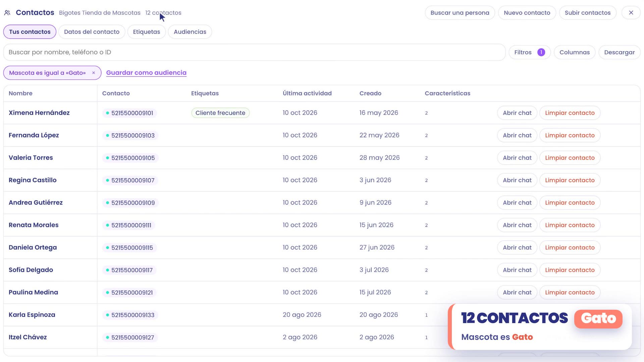Switch to Datos del contacto tab
Screen dimensions: 644x362
coord(92,32)
